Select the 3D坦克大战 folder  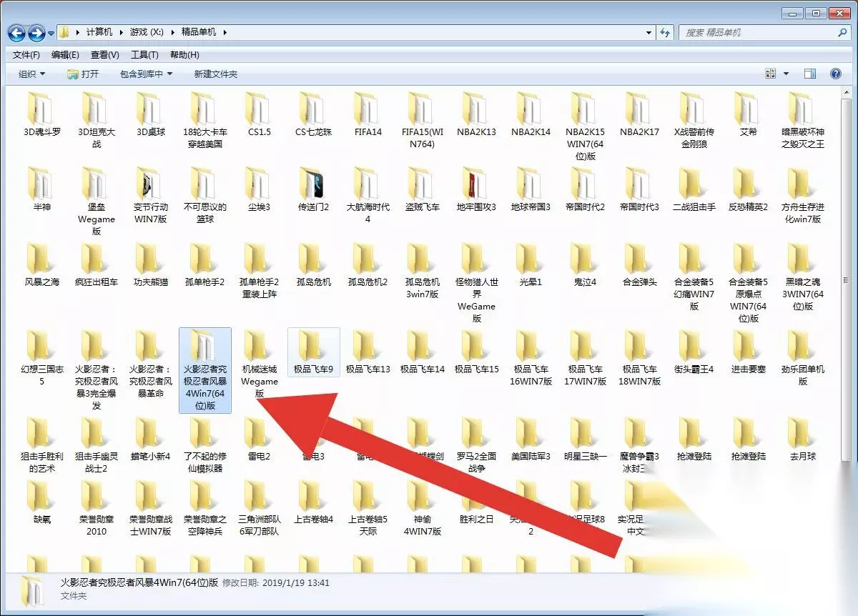[97, 120]
